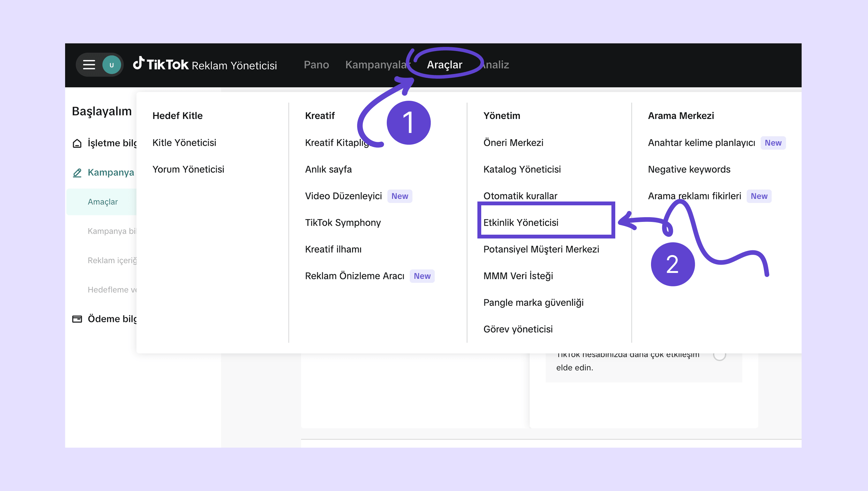Screen dimensions: 868x491
Task: Select Yorum Yöneticisi option
Action: [188, 169]
